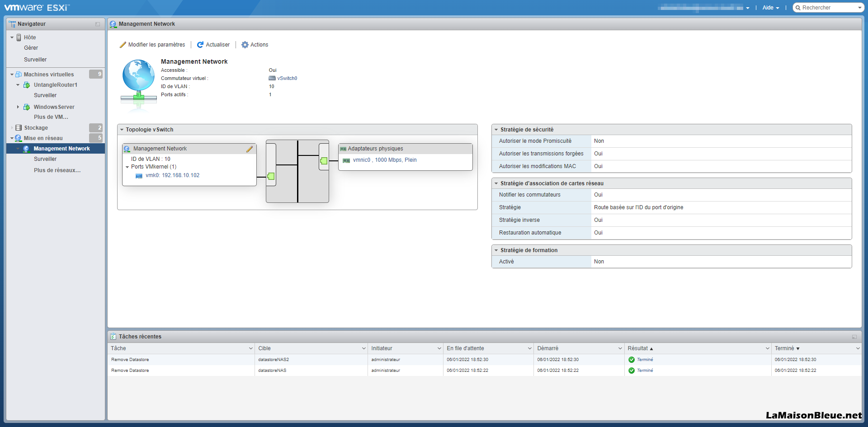The height and width of the screenshot is (427, 868).
Task: Click Terminé result for datastoreNAS
Action: coord(645,371)
